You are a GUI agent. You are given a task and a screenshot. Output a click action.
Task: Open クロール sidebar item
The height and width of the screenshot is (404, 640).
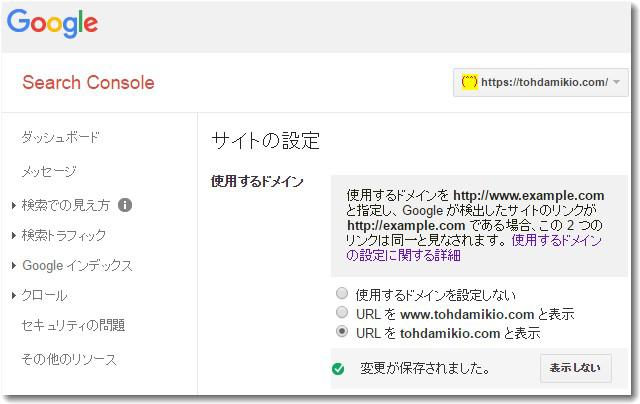[x=44, y=295]
